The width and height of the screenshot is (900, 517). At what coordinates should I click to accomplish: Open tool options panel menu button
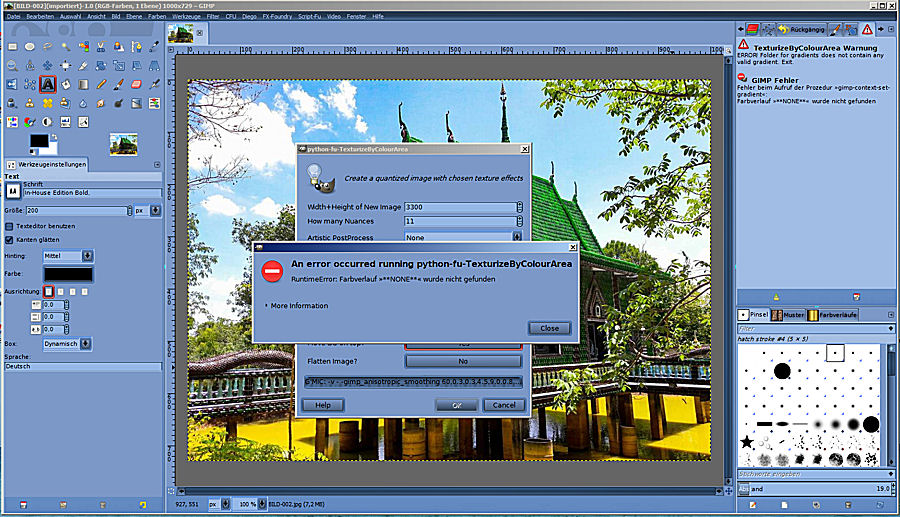[157, 165]
